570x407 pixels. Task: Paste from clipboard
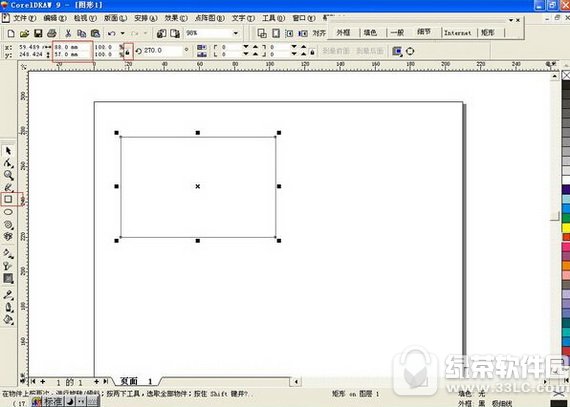click(95, 33)
